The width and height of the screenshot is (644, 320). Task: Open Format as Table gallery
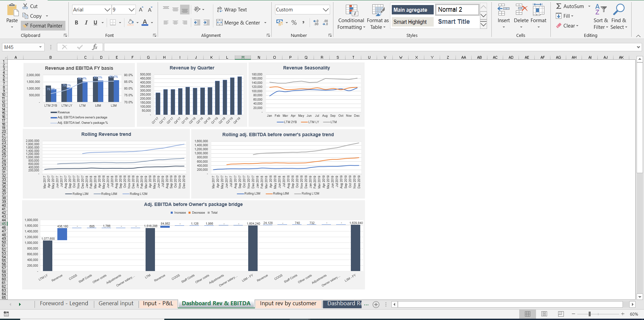pyautogui.click(x=378, y=17)
